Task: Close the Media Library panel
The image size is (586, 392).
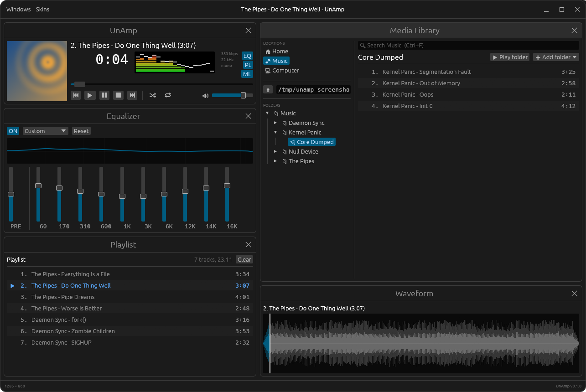Action: [574, 30]
